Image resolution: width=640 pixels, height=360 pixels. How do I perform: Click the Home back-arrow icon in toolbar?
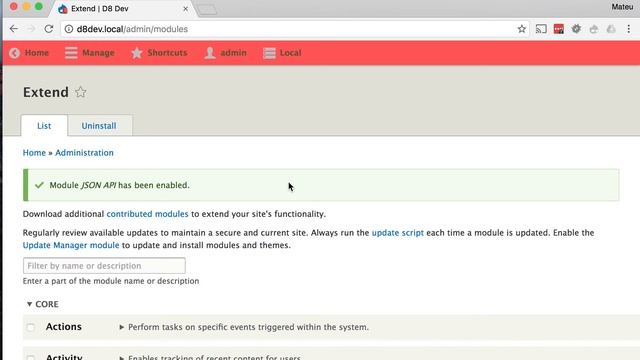point(15,53)
